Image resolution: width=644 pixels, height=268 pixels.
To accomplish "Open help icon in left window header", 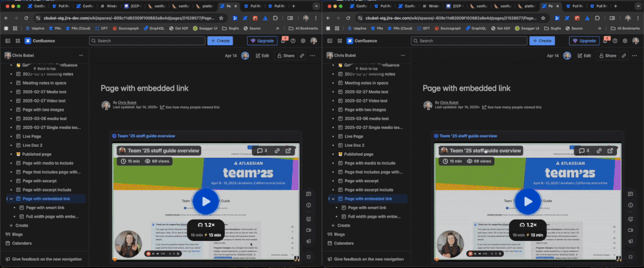I will [x=293, y=41].
